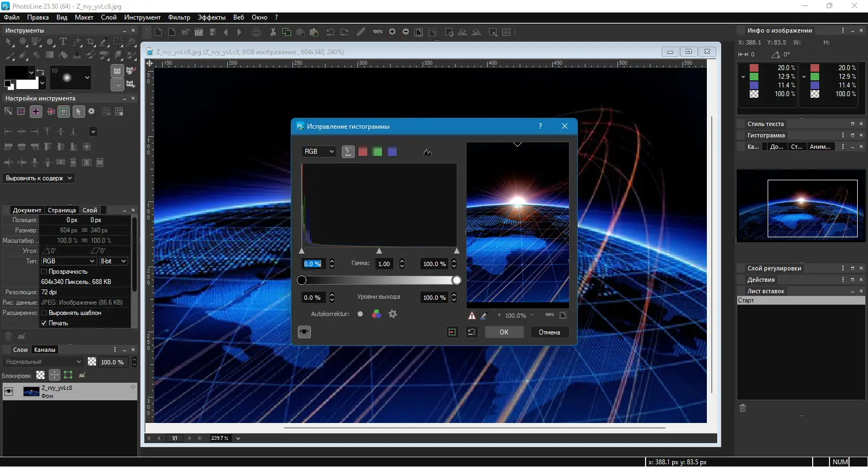The height and width of the screenshot is (467, 868).
Task: Click the white output level slider handle
Action: [457, 280]
